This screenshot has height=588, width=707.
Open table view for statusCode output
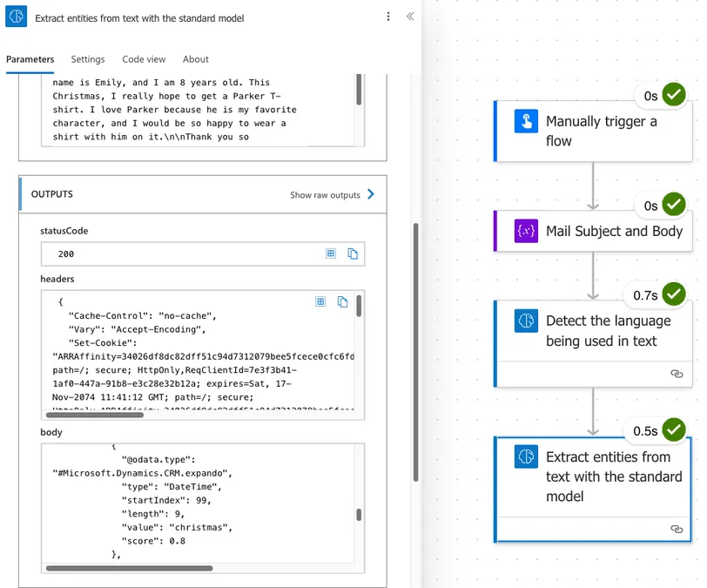329,252
